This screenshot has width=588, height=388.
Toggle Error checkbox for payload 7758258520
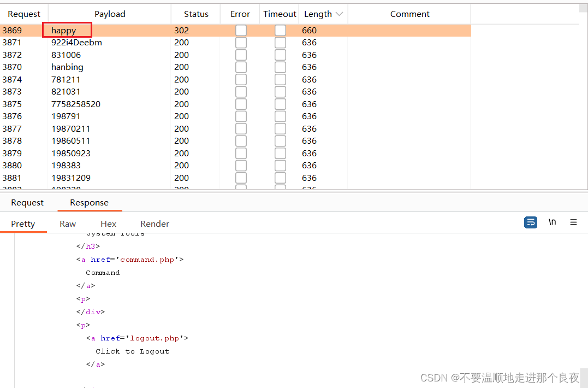point(241,104)
